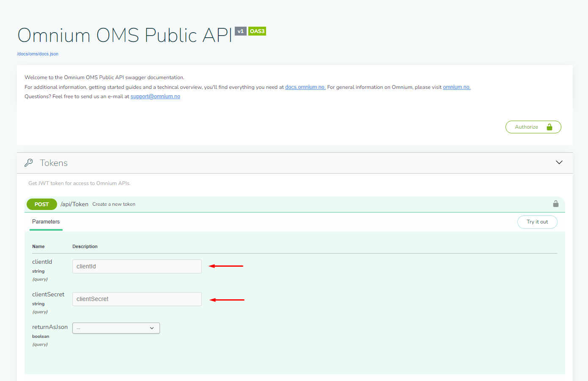Open the docs.omnium.no link
Image resolution: width=588 pixels, height=381 pixels.
click(x=305, y=87)
